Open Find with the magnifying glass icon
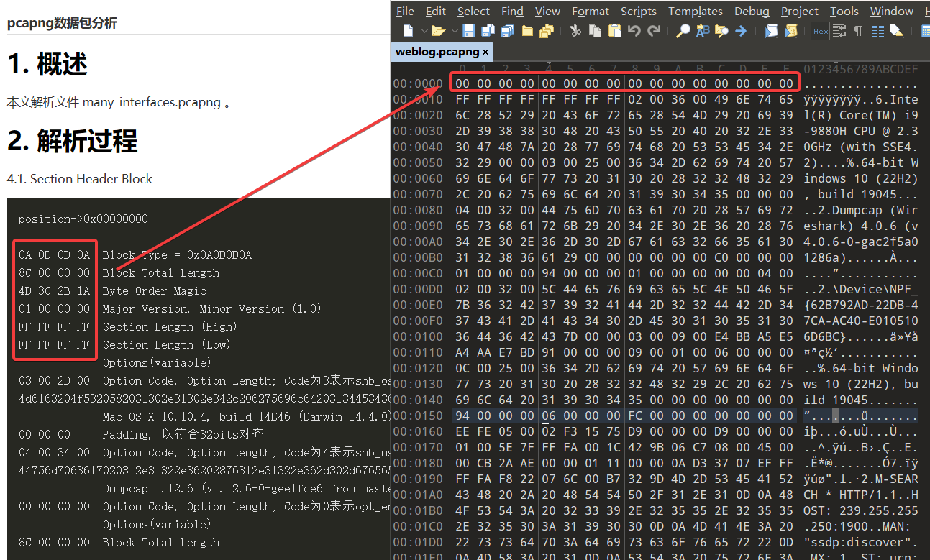This screenshot has width=930, height=560. point(683,31)
